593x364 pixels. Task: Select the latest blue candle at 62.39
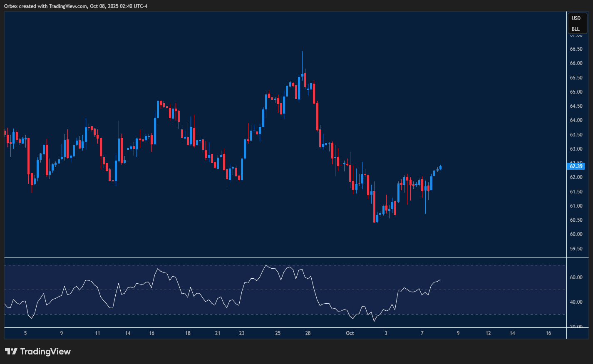coord(440,168)
